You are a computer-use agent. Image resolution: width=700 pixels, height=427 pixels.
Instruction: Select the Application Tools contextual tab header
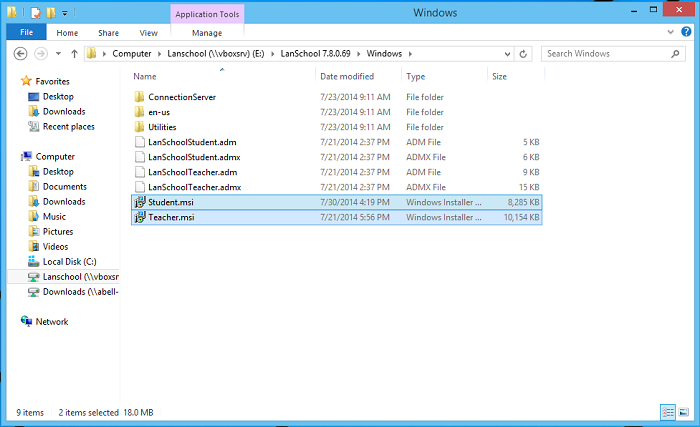pyautogui.click(x=207, y=14)
